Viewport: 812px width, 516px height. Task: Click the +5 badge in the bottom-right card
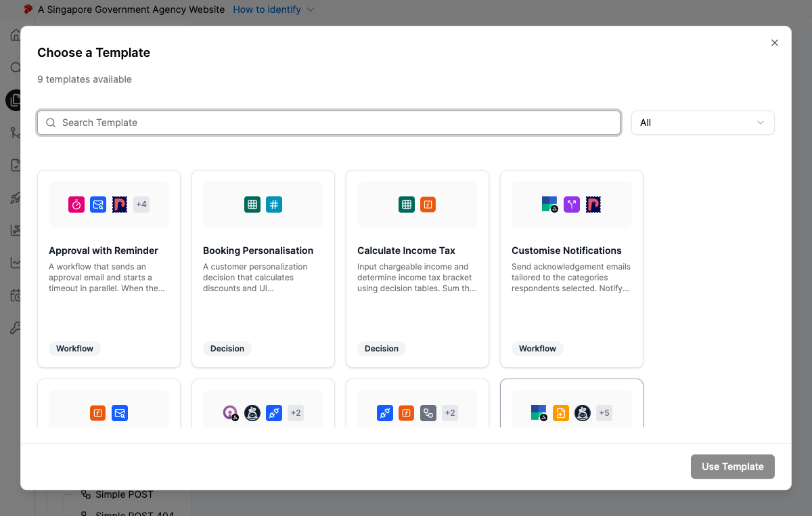point(604,413)
